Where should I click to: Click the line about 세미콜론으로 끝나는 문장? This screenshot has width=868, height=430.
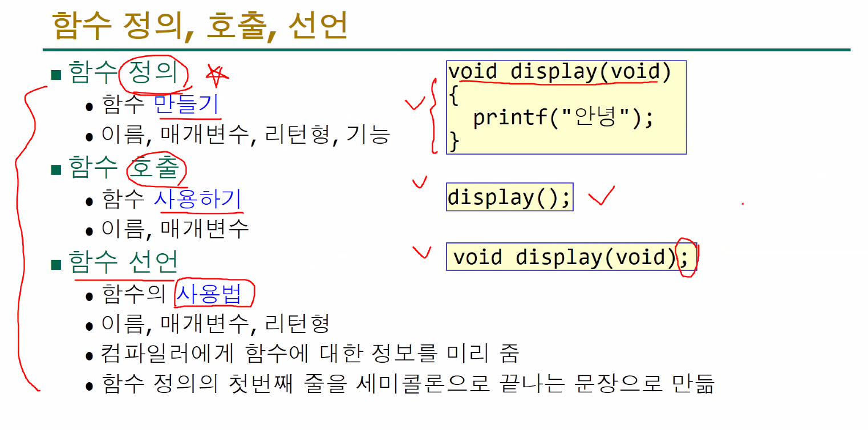pyautogui.click(x=407, y=383)
